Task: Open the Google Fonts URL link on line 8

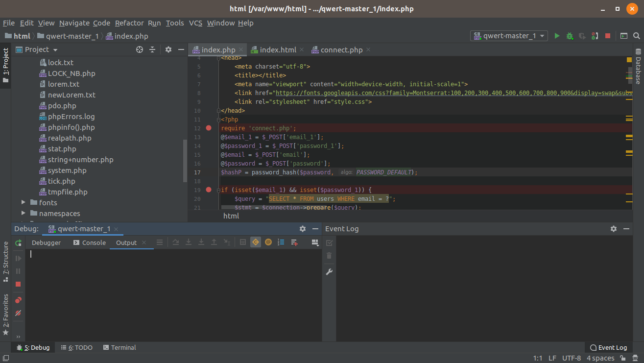Action: (453, 93)
